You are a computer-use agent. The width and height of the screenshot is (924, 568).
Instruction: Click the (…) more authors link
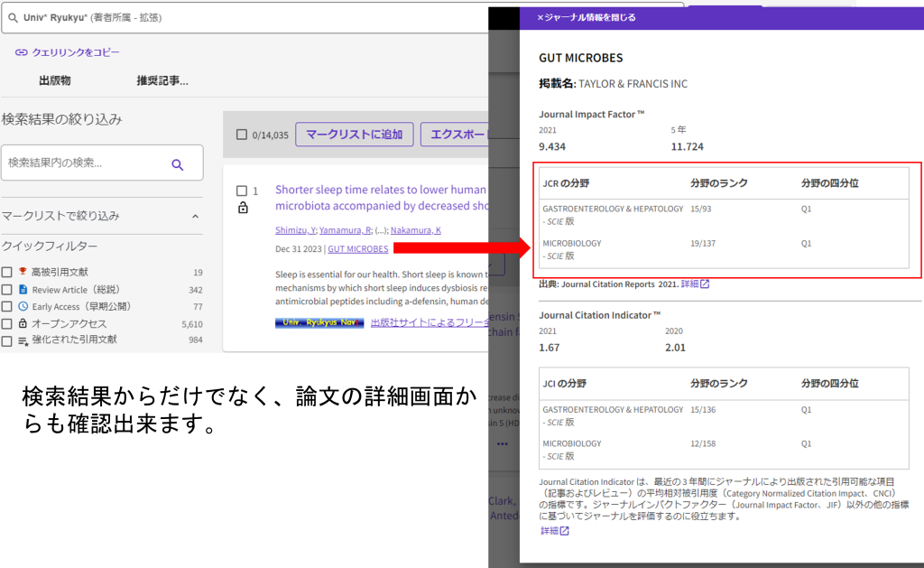coord(381,230)
